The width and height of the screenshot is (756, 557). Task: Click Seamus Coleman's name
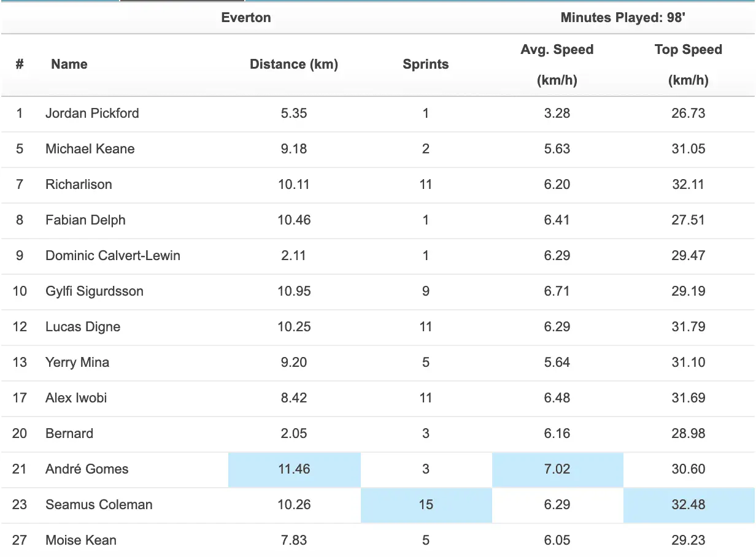tap(99, 505)
